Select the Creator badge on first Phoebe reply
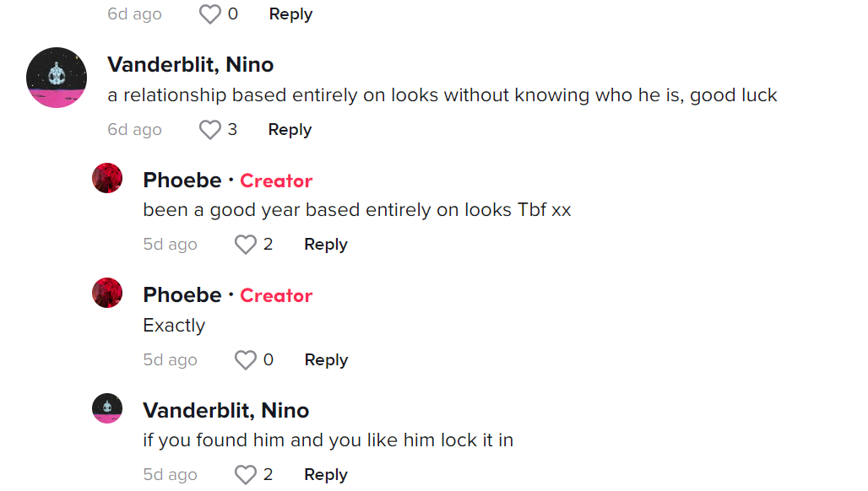This screenshot has width=868, height=491. (276, 181)
